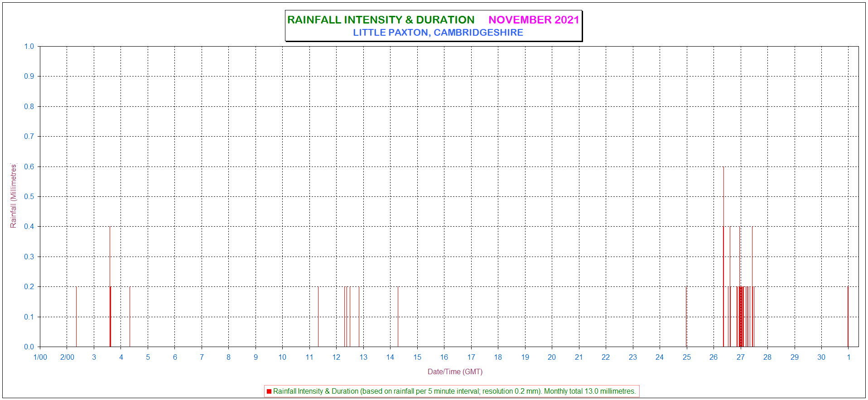Click the x-axis date label 6
This screenshot has height=400, width=868.
click(x=175, y=357)
